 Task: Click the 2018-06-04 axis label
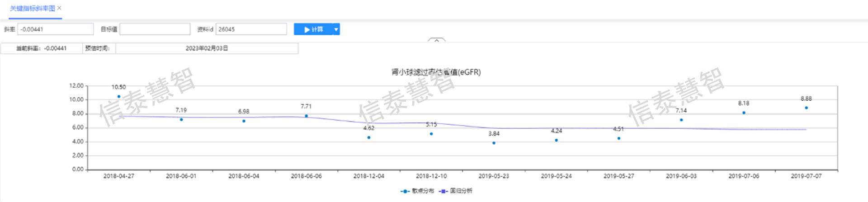pos(244,176)
